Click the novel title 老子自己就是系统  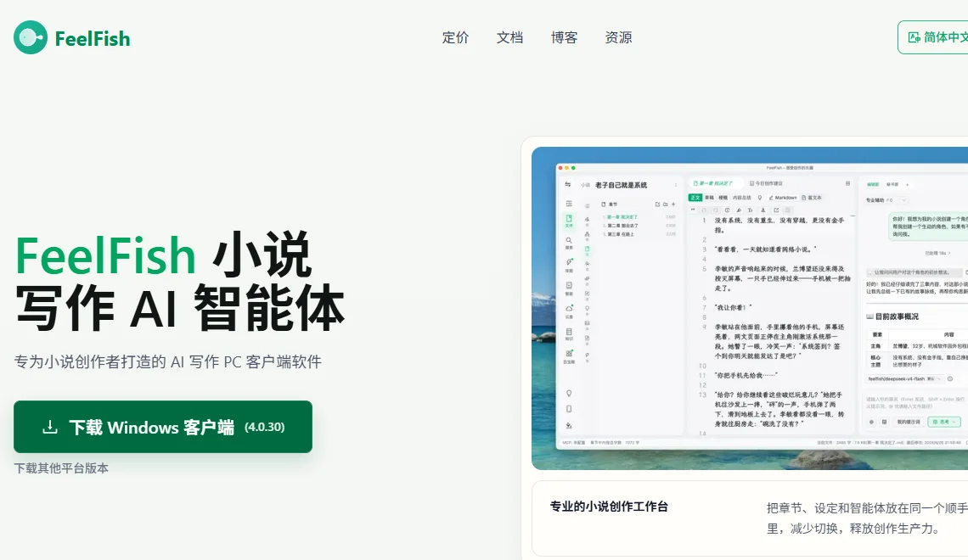pos(621,185)
